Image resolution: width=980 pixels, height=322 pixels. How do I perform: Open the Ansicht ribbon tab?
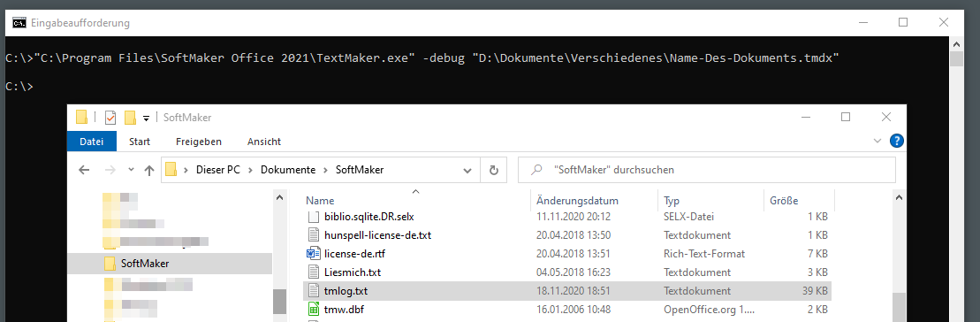[263, 142]
